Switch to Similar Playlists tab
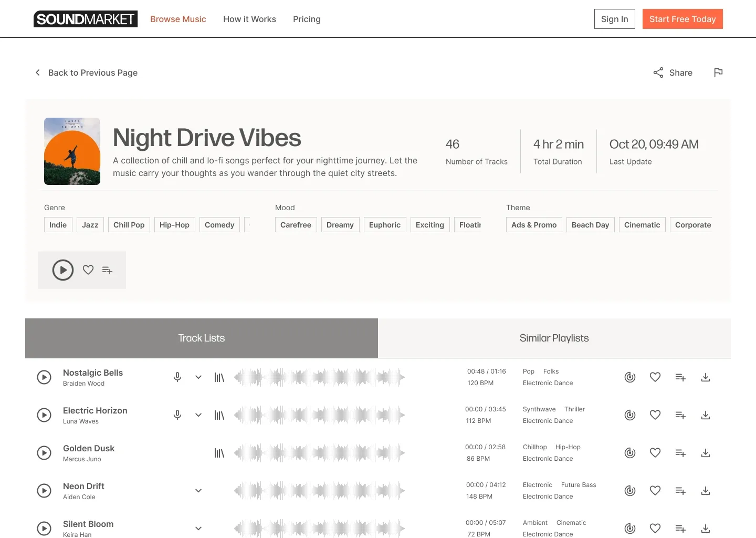Screen dimensions: 756x538 pyautogui.click(x=554, y=338)
